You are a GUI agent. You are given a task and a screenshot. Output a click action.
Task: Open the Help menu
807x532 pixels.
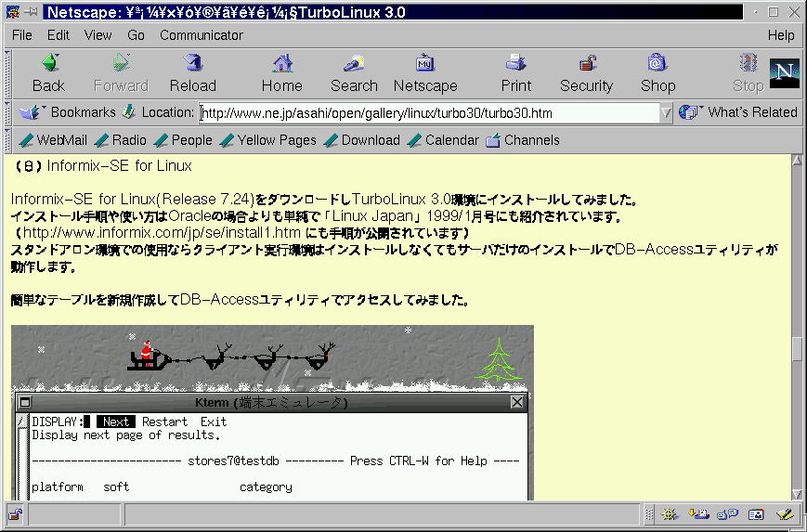[781, 35]
